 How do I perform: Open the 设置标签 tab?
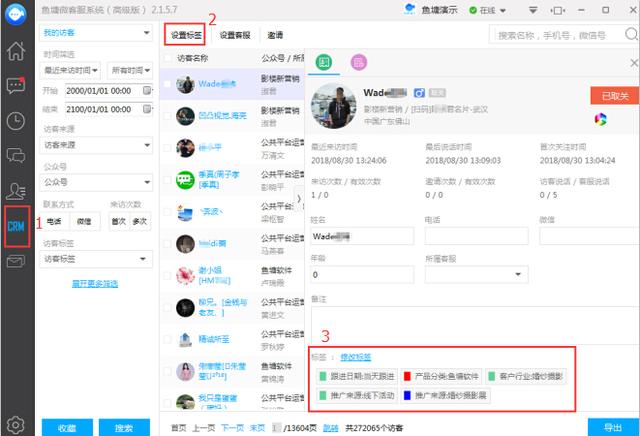pyautogui.click(x=185, y=34)
